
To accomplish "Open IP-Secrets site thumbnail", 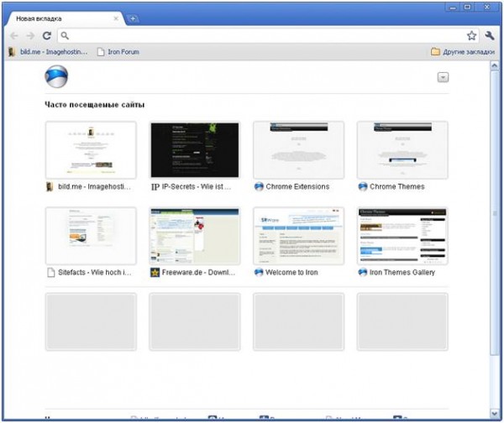I will [195, 150].
